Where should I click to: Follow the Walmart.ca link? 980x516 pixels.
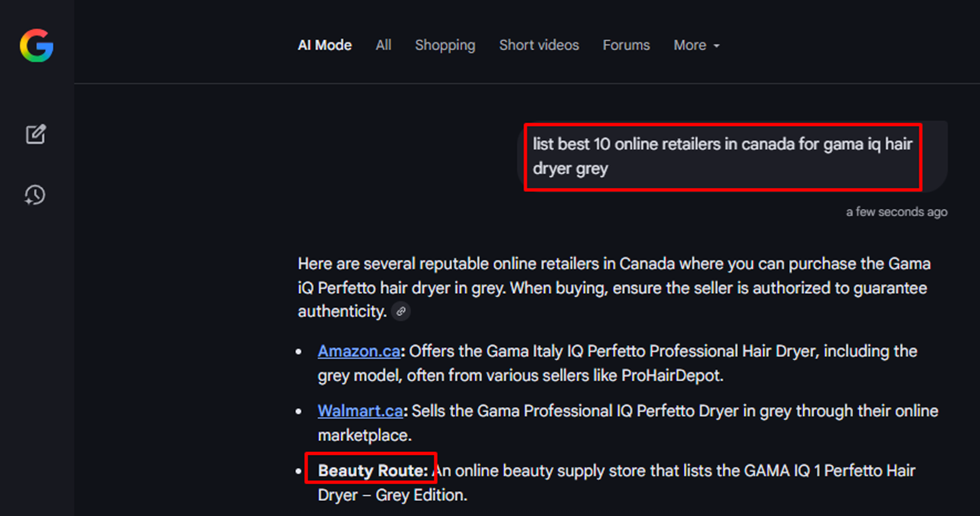coord(360,411)
